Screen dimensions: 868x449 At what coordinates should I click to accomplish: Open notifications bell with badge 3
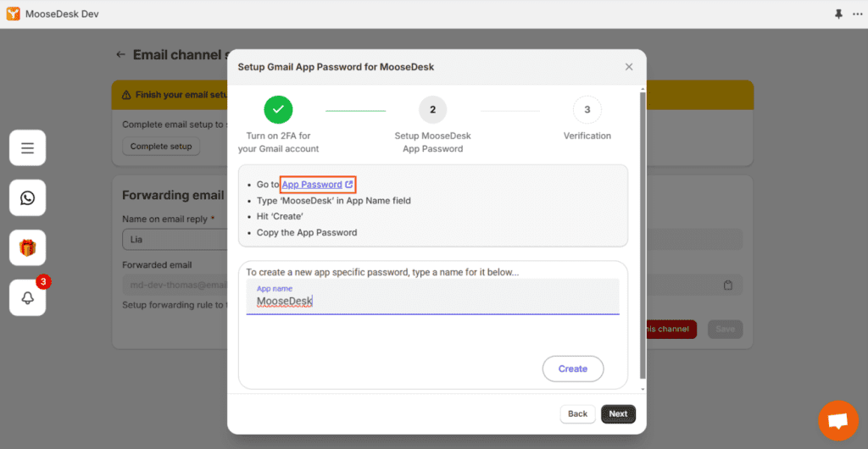[x=28, y=297]
